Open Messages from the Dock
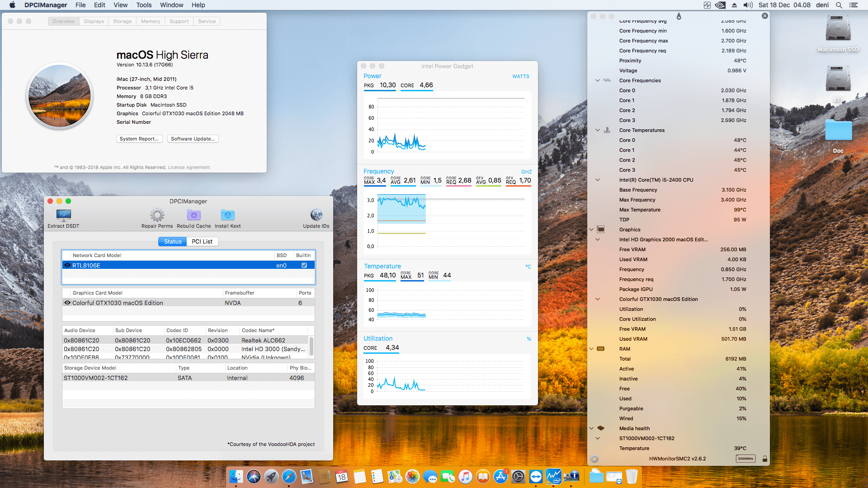Image resolution: width=868 pixels, height=488 pixels. point(430,476)
